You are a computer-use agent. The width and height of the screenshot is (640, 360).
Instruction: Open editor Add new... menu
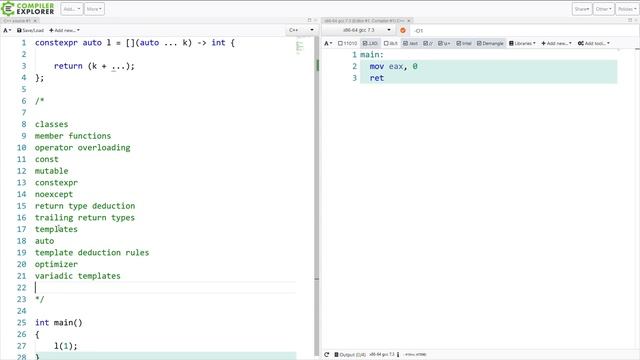(x=64, y=30)
